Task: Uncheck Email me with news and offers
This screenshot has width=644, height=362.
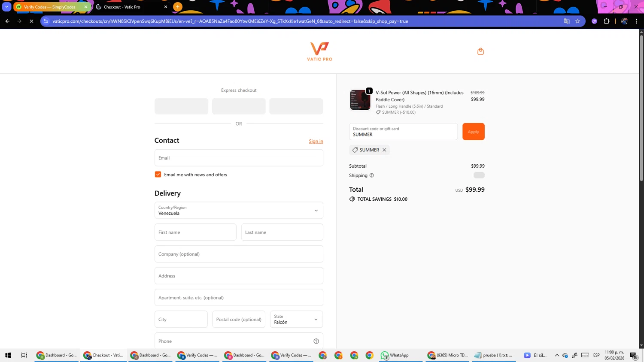Action: tap(158, 175)
